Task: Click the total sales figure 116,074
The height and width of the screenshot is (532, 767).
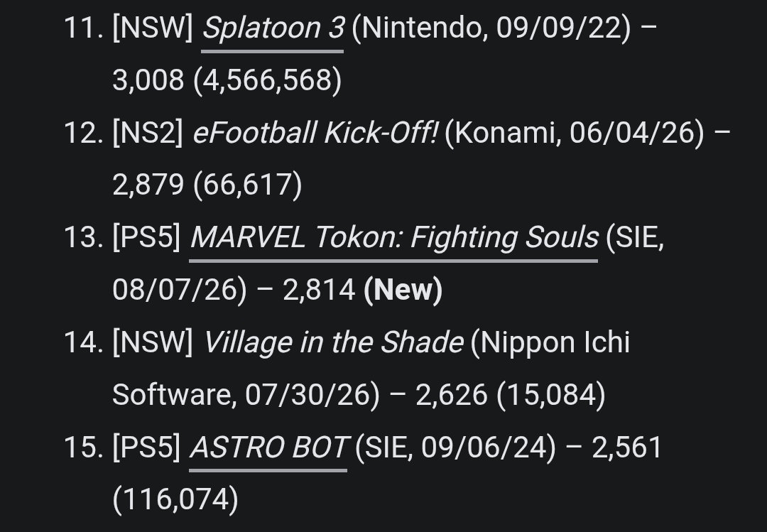Action: pyautogui.click(x=175, y=500)
